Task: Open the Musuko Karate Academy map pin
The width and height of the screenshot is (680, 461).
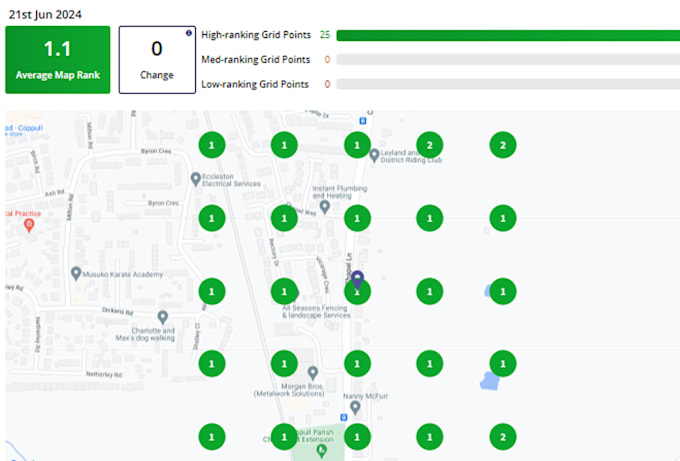Action: coord(76,273)
